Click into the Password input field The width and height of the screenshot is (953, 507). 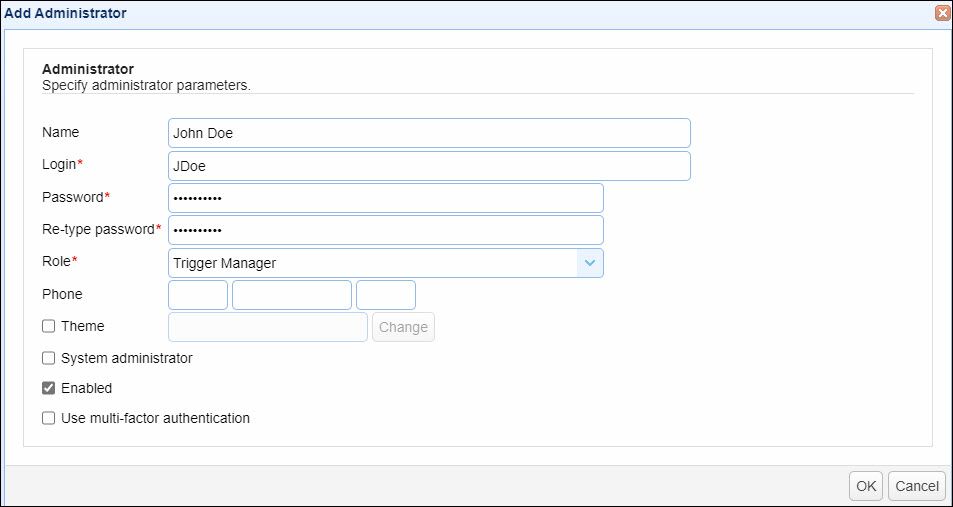(x=385, y=198)
